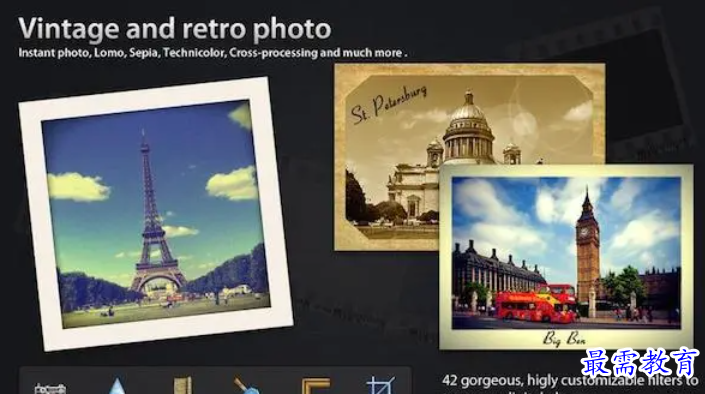Pick the blue water drop tool
705x394 pixels.
pyautogui.click(x=117, y=386)
